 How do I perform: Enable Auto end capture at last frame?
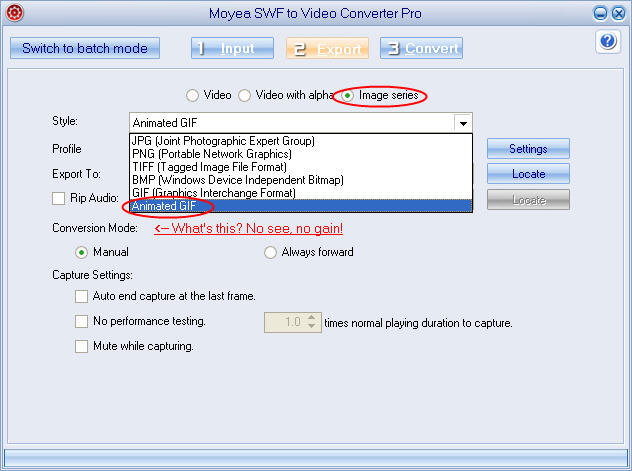click(81, 297)
